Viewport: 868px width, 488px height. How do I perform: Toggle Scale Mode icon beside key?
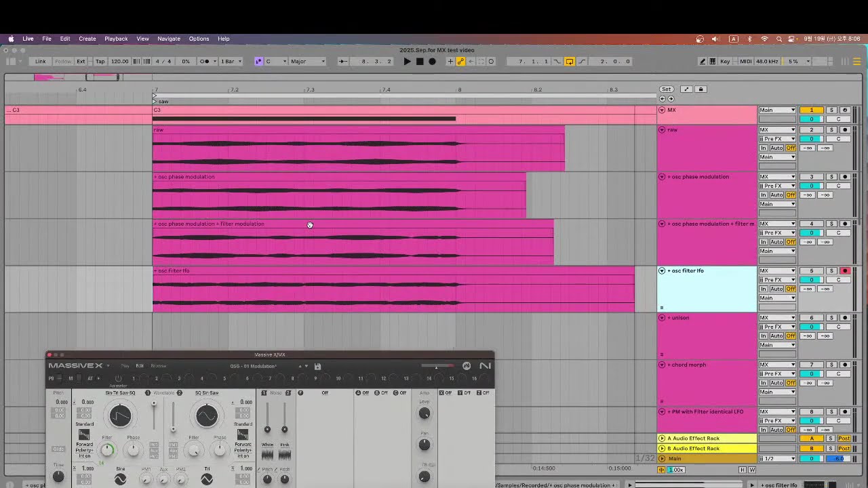point(258,62)
